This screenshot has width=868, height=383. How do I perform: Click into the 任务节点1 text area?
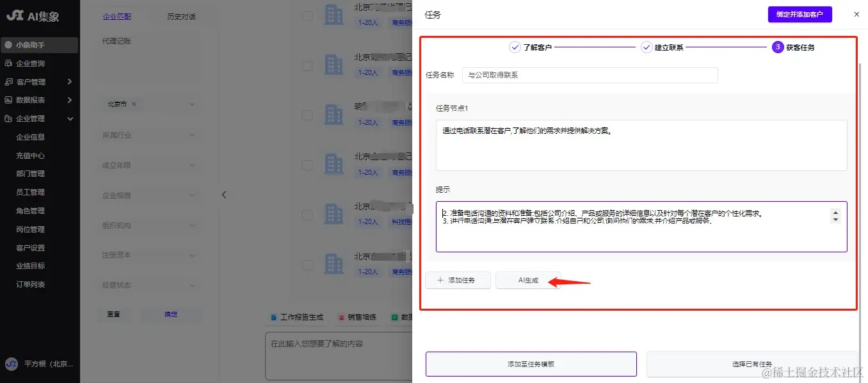pyautogui.click(x=641, y=145)
